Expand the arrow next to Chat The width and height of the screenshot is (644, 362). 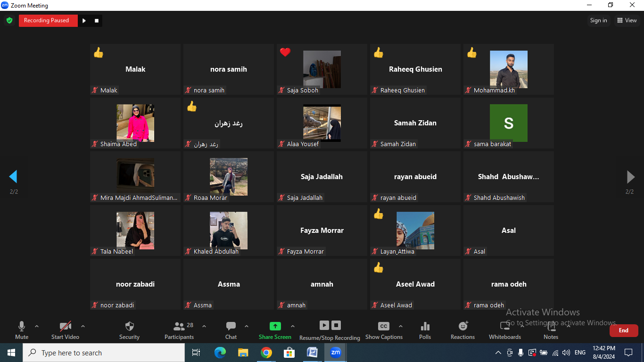[247, 326]
